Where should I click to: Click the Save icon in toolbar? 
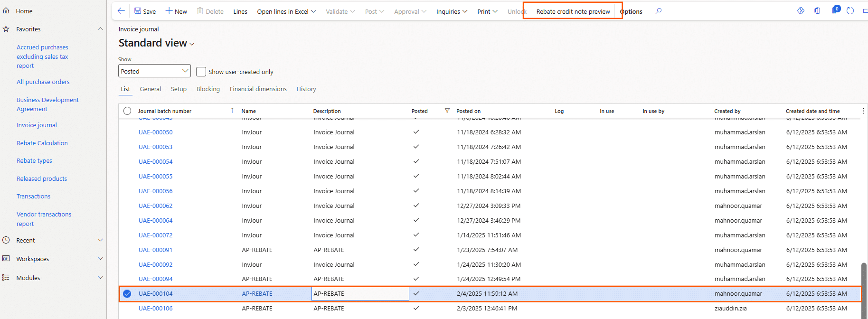coord(138,11)
